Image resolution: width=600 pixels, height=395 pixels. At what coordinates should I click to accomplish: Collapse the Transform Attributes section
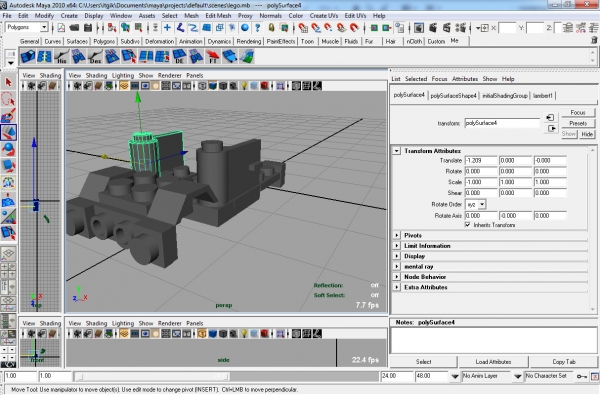397,151
